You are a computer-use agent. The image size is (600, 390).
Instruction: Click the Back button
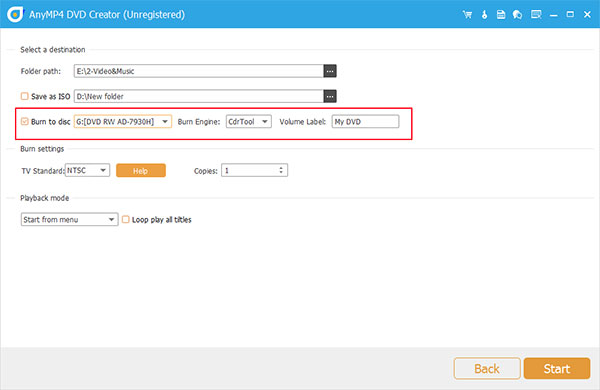(x=487, y=369)
